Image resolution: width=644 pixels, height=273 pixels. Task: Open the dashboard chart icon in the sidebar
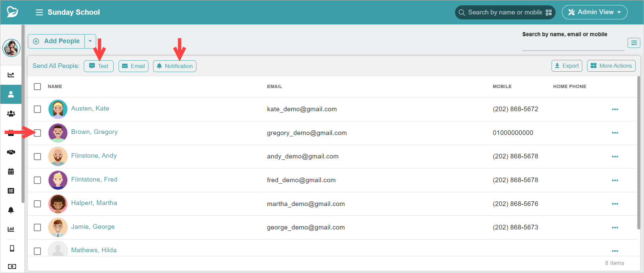11,75
